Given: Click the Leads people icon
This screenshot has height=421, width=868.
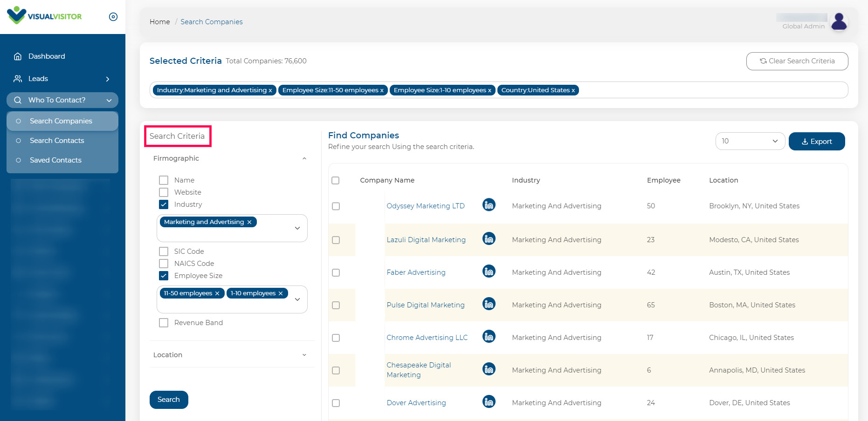Looking at the screenshot, I should (x=18, y=79).
